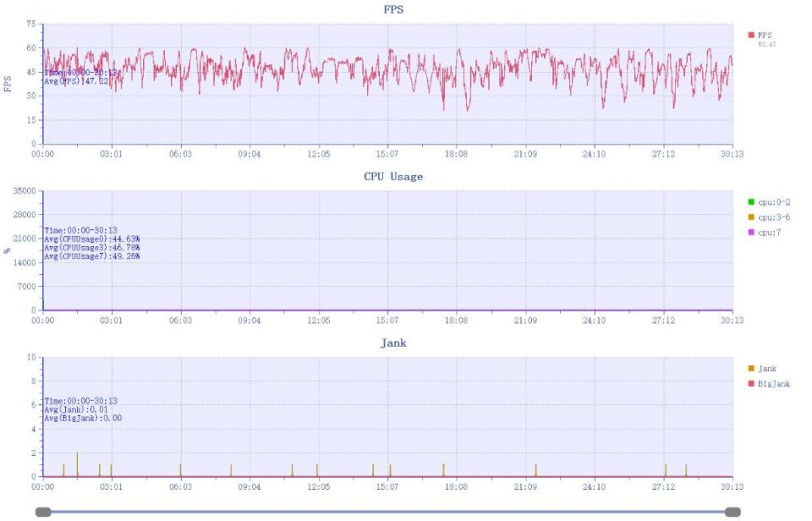Screen dimensions: 812x521
Task: Click the 75 value on the FPS axis
Action: pos(31,24)
